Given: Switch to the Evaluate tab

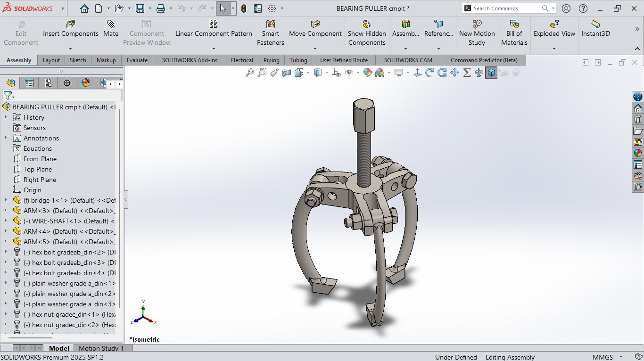Looking at the screenshot, I should point(137,60).
